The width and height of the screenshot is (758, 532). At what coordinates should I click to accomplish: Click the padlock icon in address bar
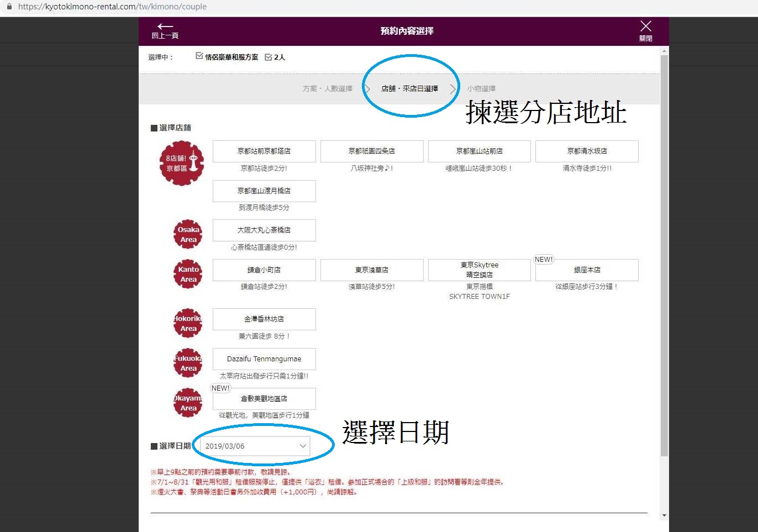[x=9, y=7]
